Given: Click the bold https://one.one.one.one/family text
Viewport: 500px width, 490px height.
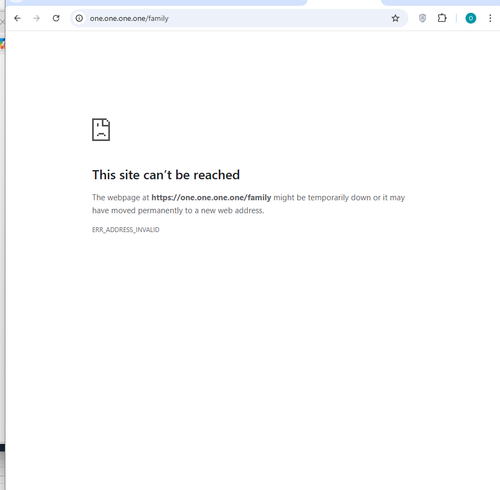Looking at the screenshot, I should tap(211, 198).
